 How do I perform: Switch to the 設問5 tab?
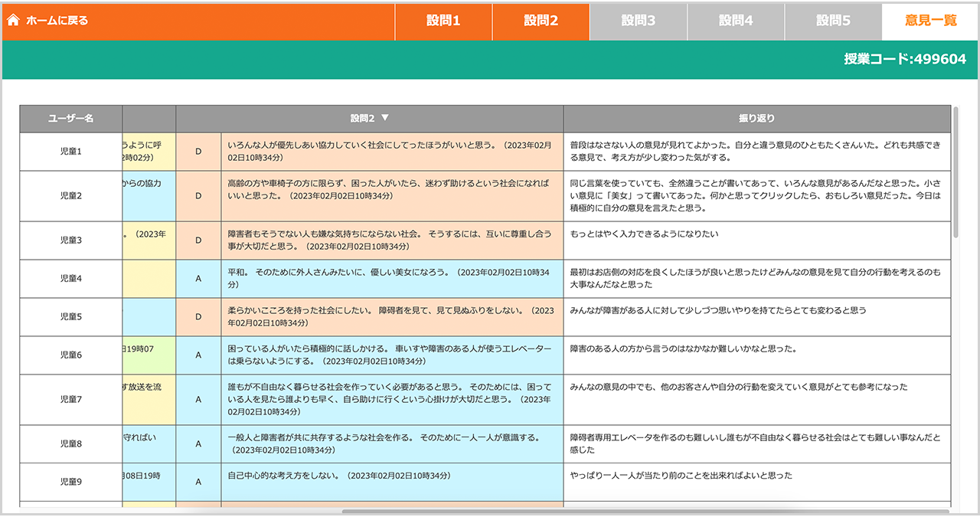click(833, 21)
